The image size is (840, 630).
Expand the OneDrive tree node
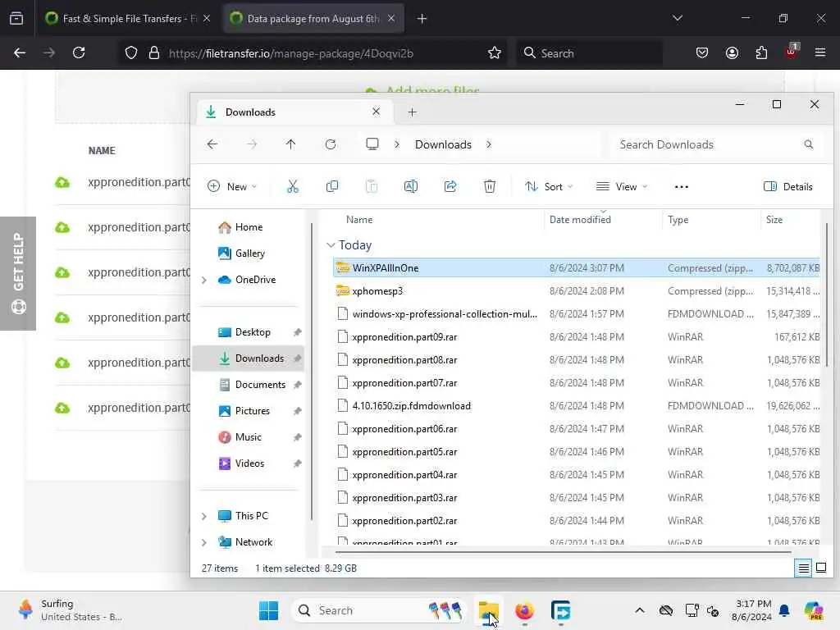point(204,280)
